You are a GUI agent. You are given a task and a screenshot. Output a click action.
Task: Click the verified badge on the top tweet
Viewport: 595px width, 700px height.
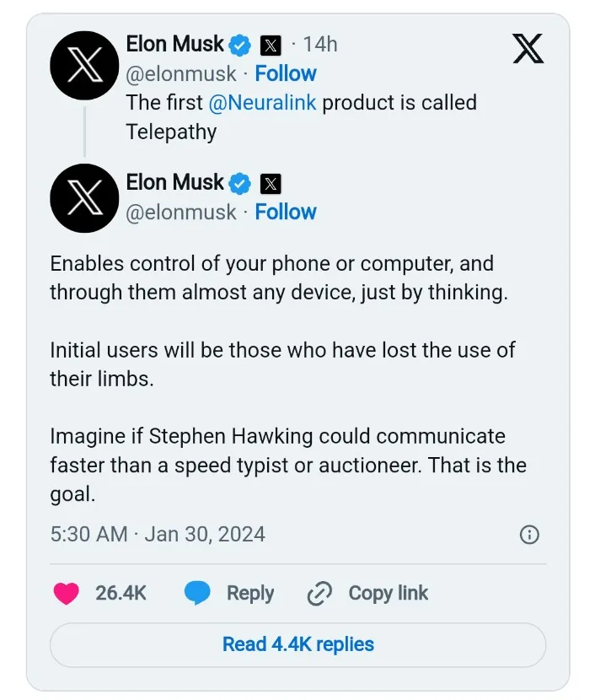pos(241,45)
